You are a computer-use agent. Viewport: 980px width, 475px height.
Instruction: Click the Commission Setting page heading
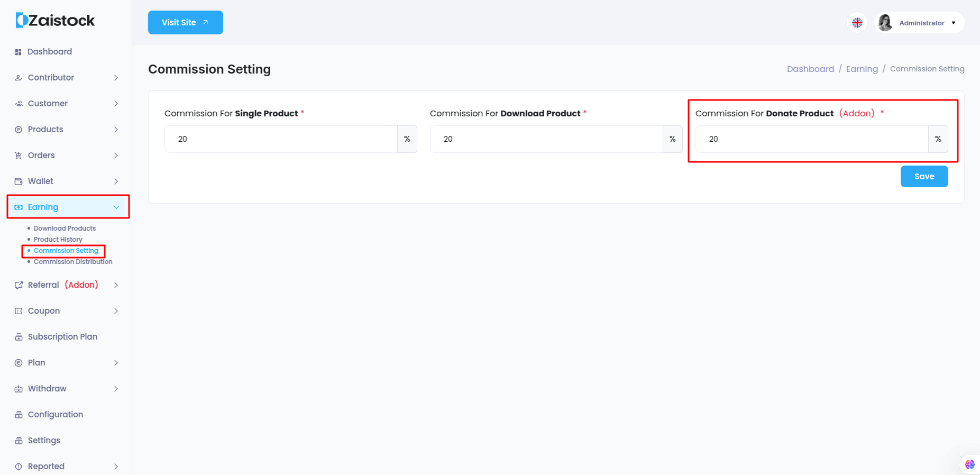[209, 69]
